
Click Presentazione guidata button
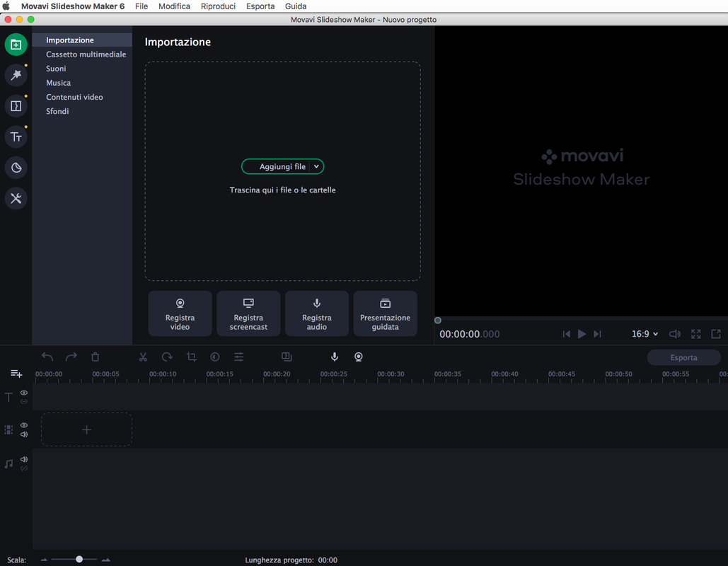(386, 313)
